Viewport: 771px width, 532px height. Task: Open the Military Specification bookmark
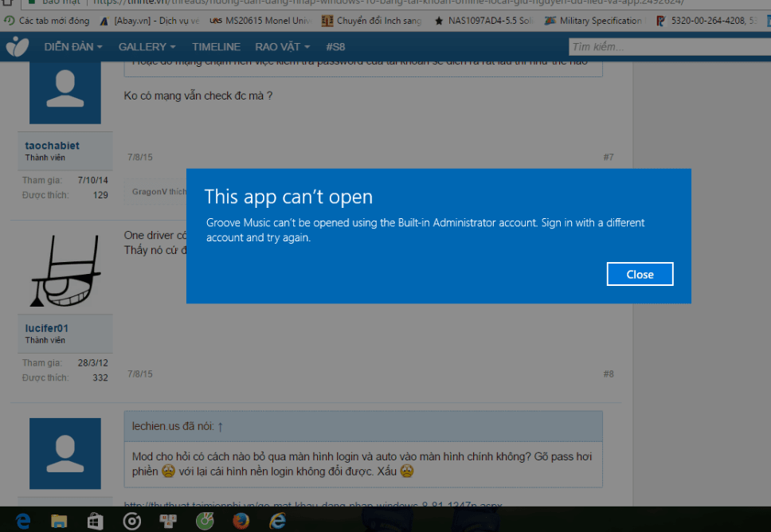pos(593,21)
